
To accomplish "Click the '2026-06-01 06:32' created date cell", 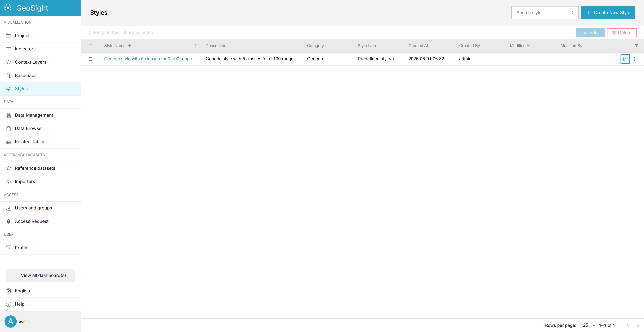I will pyautogui.click(x=429, y=59).
